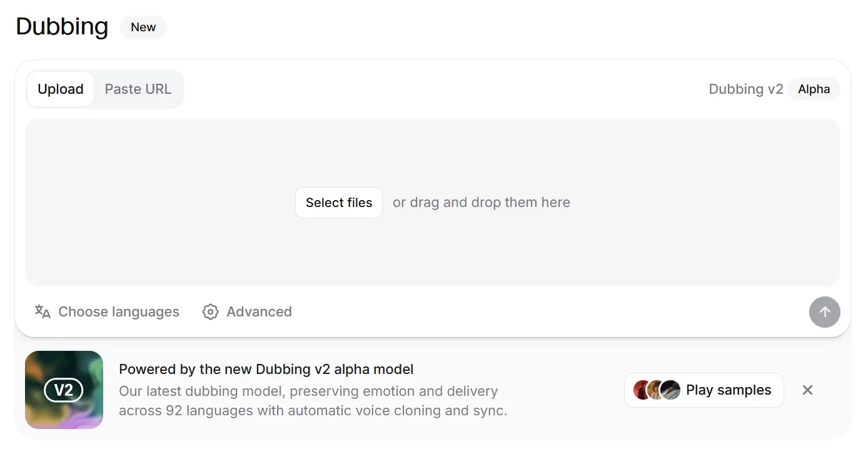Click the Alpha badge
This screenshot has width=868, height=449.
(814, 89)
